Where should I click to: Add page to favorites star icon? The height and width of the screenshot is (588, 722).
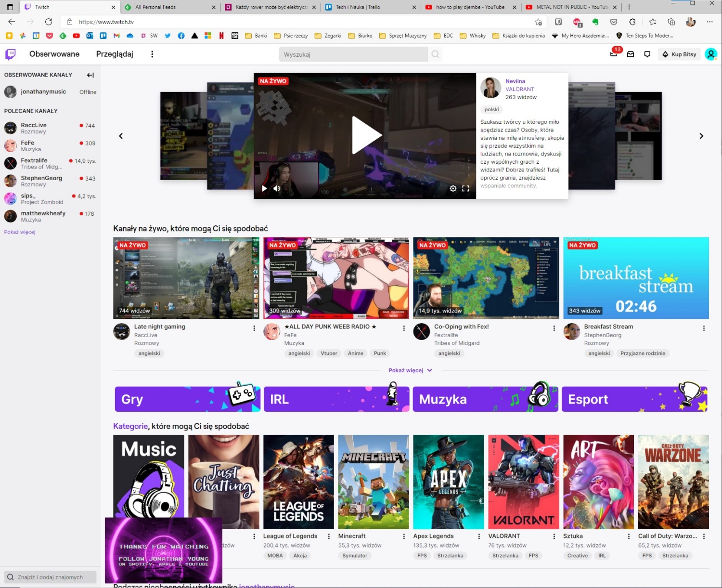(x=538, y=22)
